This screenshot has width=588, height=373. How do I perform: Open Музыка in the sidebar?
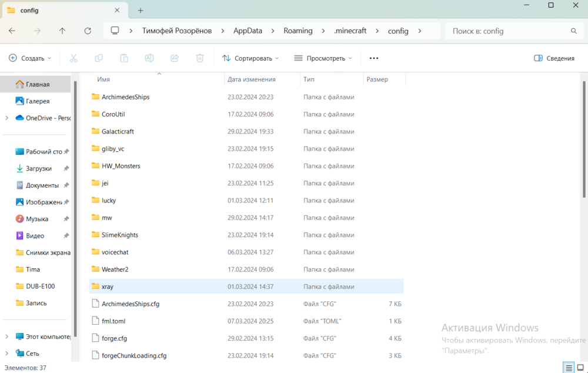(36, 219)
